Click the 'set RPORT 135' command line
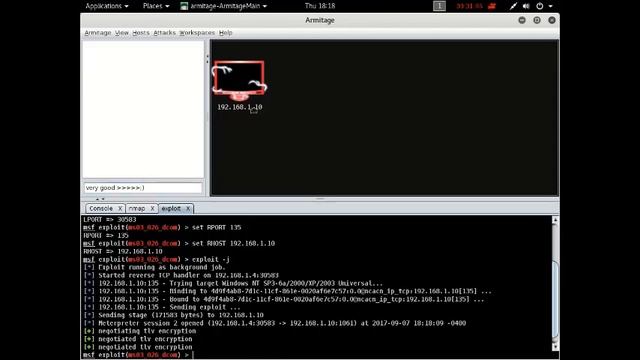Screen dimensions: 640x360 click(162, 227)
